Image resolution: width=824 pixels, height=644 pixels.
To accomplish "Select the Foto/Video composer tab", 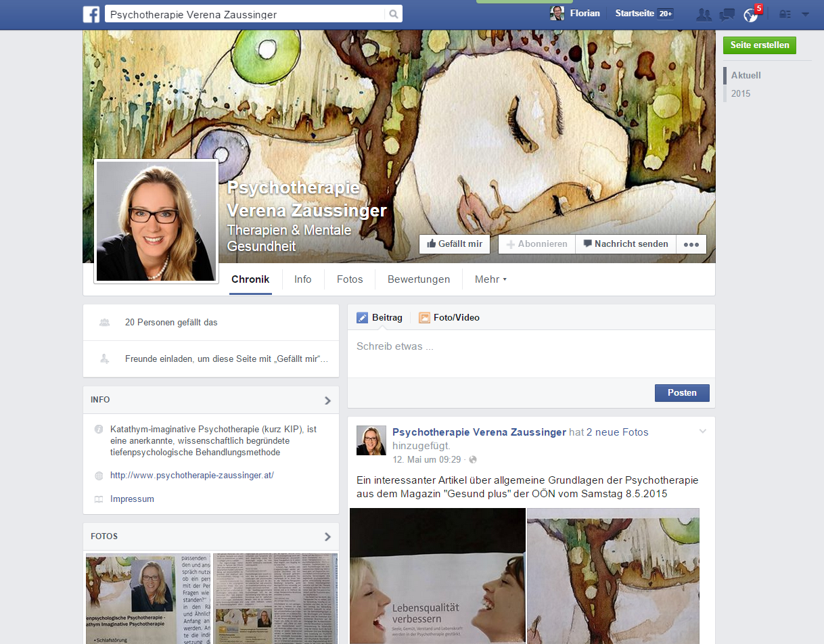I will pos(449,317).
